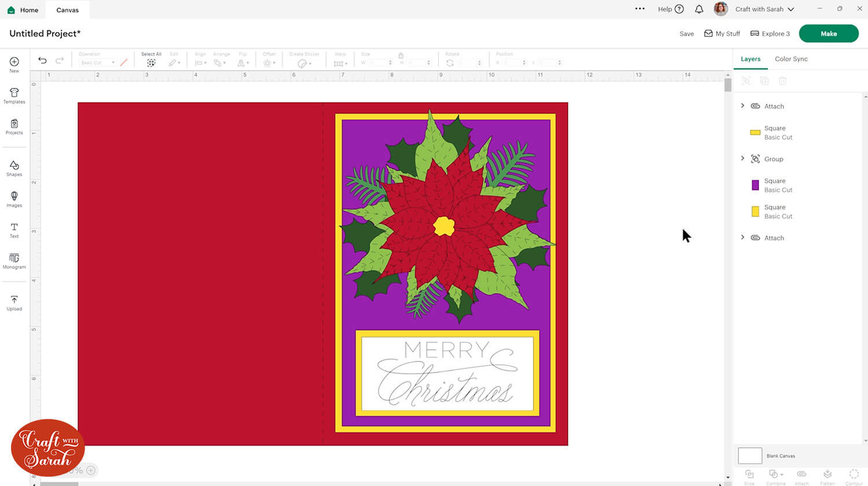This screenshot has width=868, height=486.
Task: Click Save in the header
Action: click(x=686, y=34)
